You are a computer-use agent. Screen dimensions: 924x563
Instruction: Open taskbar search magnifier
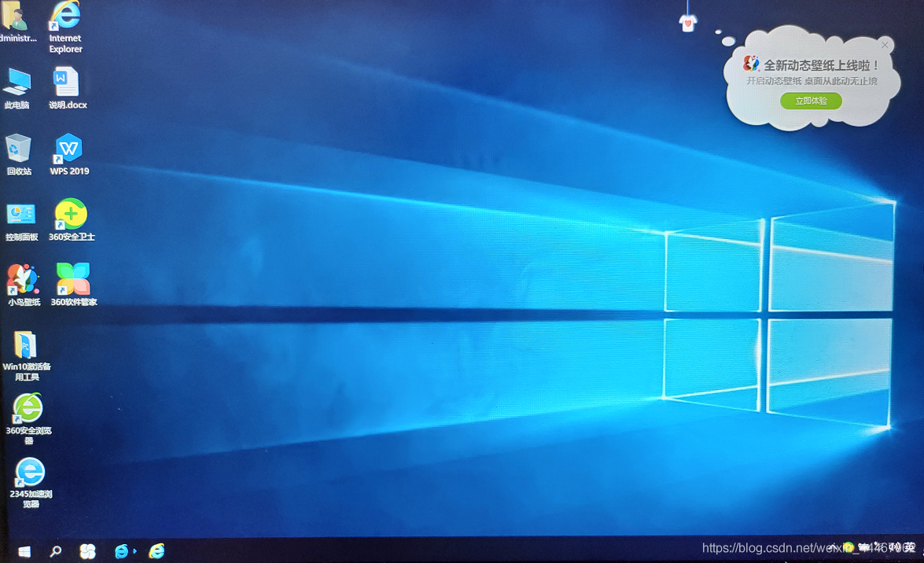point(55,552)
